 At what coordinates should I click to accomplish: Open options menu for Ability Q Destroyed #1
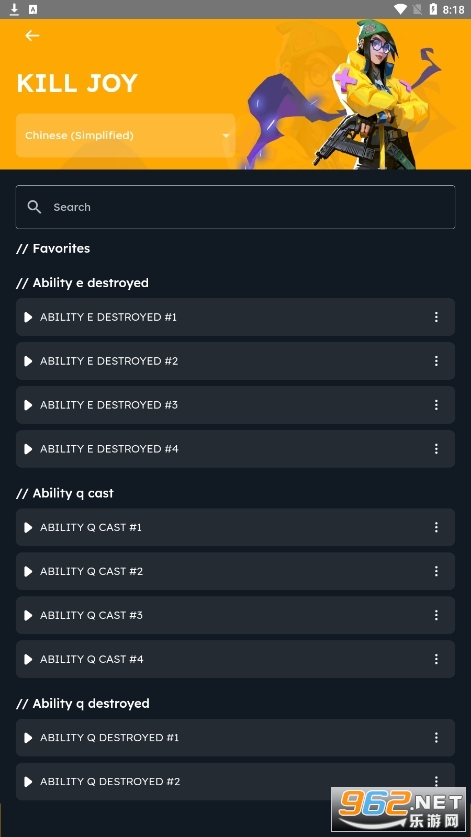click(436, 738)
